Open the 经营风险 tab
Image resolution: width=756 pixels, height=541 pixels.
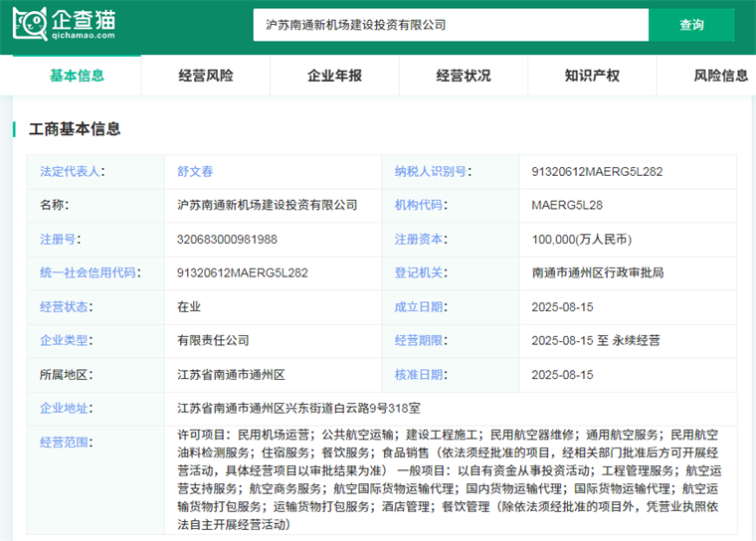(x=206, y=76)
